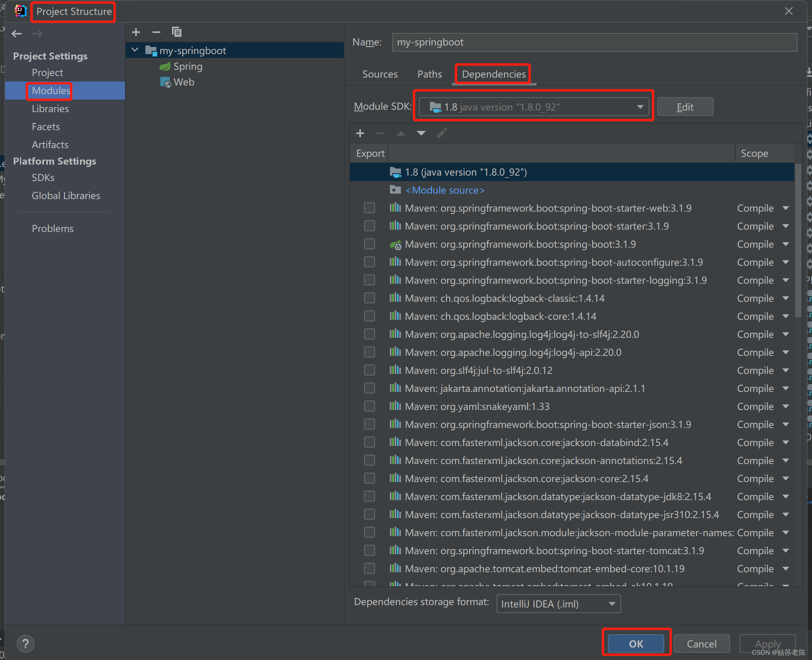Check export for jakarta.annotation-api:2.1.1
This screenshot has height=660, width=812.
[x=369, y=388]
